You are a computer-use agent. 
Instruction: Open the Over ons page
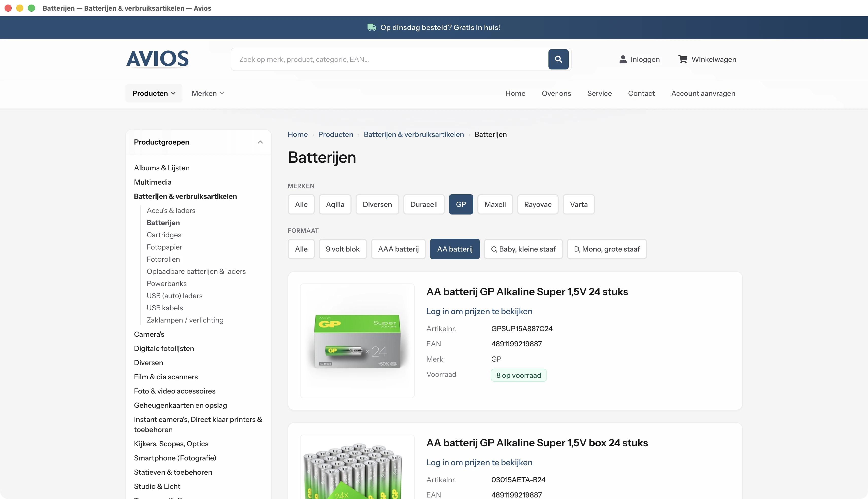coord(556,93)
